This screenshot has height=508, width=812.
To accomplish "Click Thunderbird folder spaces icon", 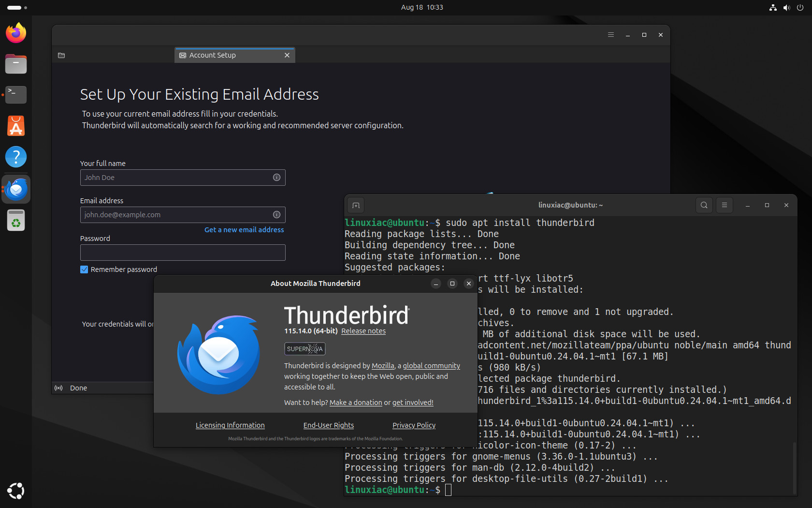I will [61, 55].
